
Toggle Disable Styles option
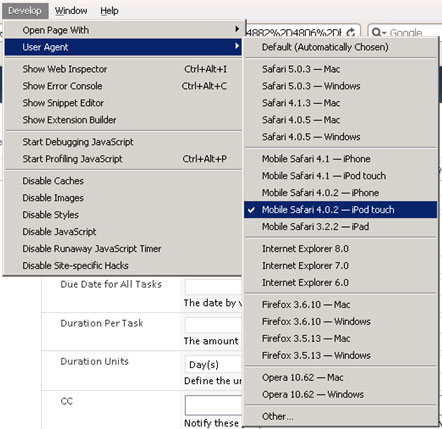click(123, 215)
